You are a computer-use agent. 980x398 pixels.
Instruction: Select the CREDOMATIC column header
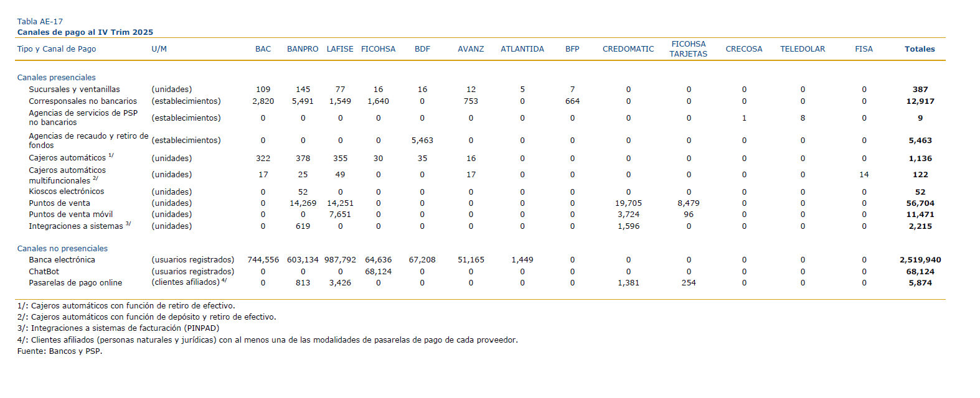pyautogui.click(x=628, y=49)
